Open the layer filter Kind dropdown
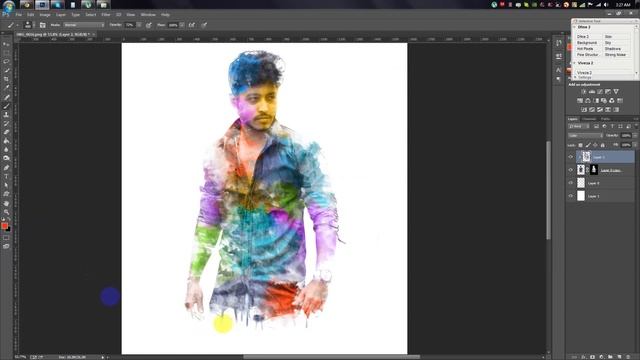640x360 pixels. (x=578, y=127)
